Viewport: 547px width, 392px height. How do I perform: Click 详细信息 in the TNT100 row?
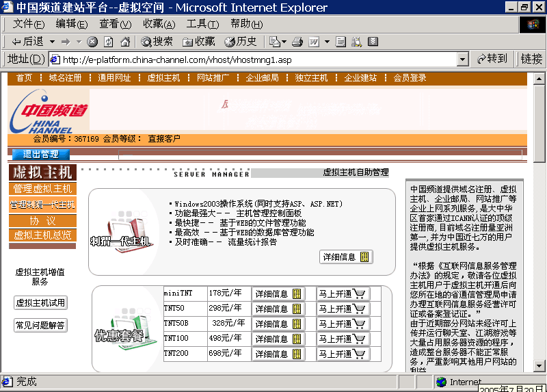coord(278,339)
